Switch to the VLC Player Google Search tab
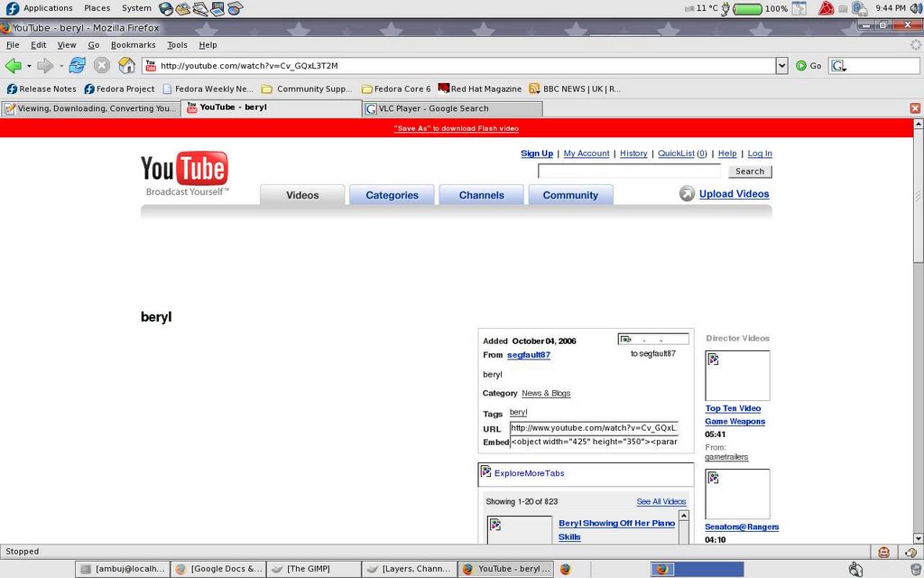924x578 pixels. [453, 108]
